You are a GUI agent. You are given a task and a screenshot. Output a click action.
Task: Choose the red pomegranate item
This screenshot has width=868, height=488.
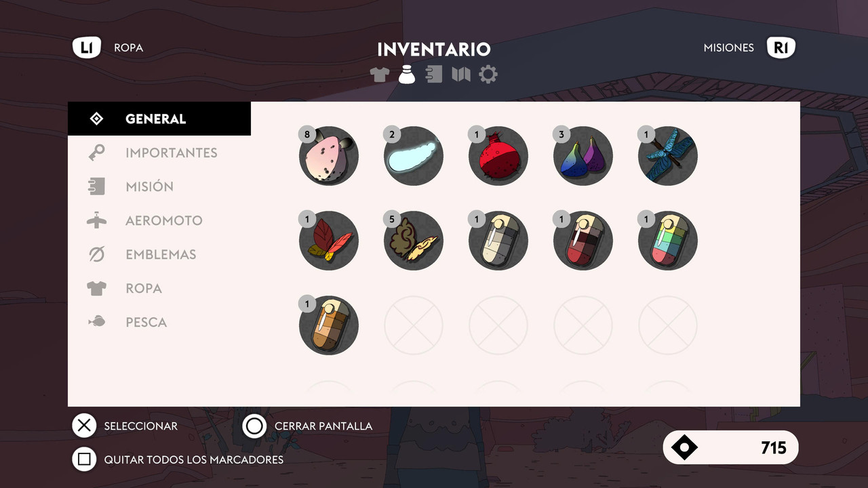click(498, 156)
